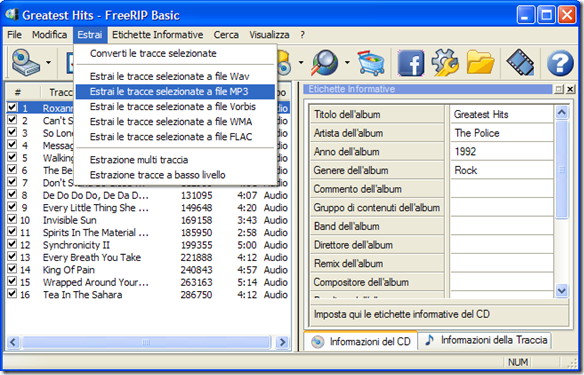Click the tag list scroll up arrow
This screenshot has width=584, height=375.
click(562, 112)
